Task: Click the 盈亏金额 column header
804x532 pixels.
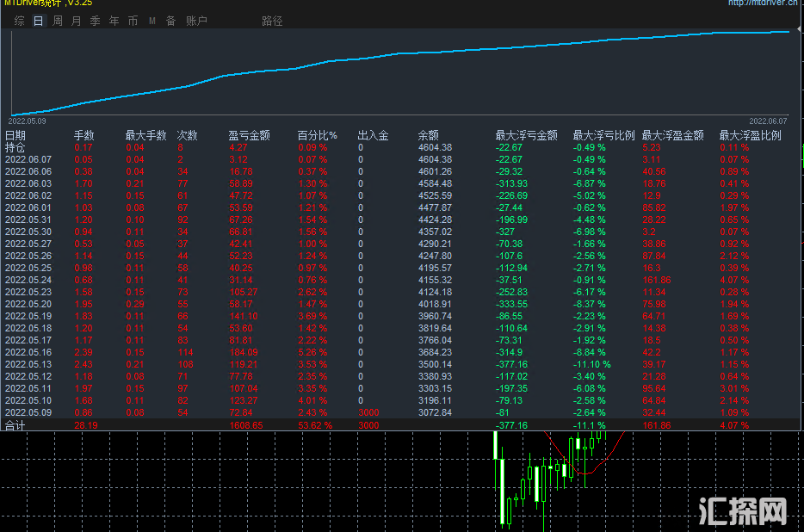Action: (249, 135)
